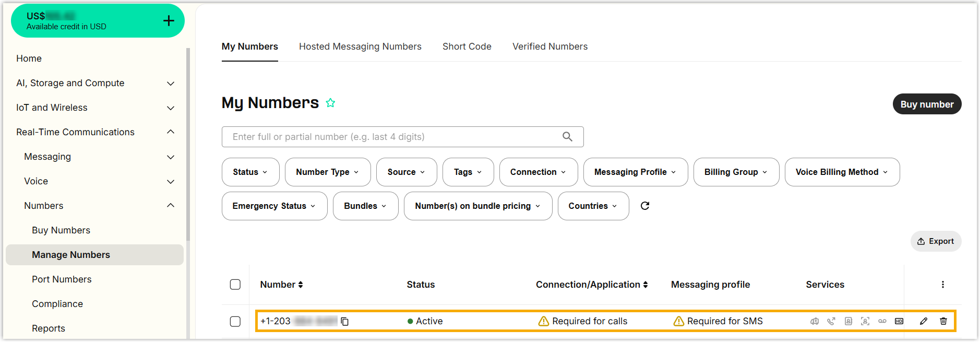
Task: Open the Messaging Profile filter dropdown
Action: point(635,172)
